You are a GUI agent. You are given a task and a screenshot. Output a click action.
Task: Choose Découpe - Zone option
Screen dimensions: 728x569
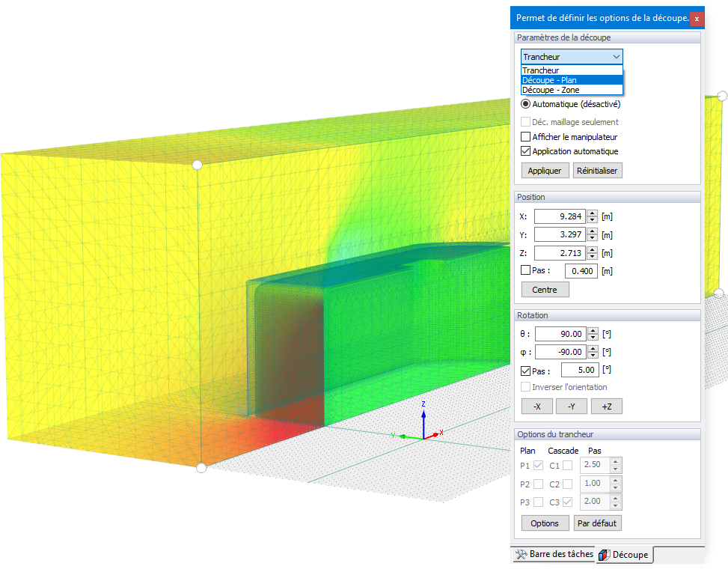click(572, 90)
